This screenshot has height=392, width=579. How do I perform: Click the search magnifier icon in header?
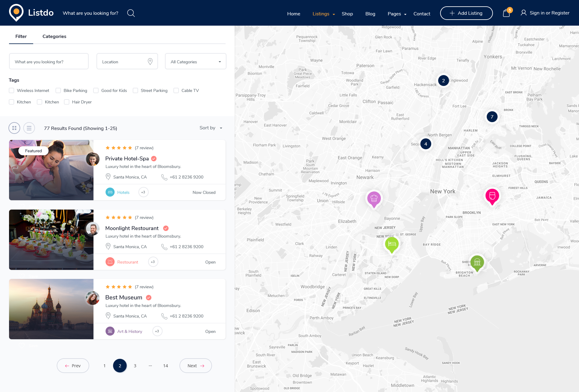point(131,13)
